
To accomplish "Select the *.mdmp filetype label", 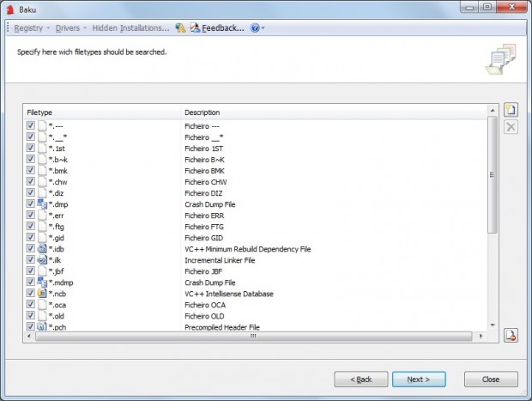I will pos(61,283).
